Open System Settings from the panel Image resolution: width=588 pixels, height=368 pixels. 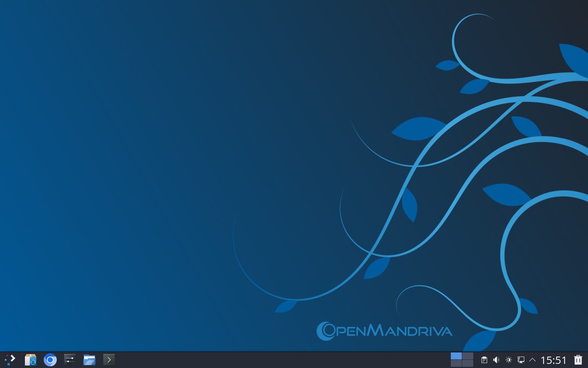tap(69, 360)
